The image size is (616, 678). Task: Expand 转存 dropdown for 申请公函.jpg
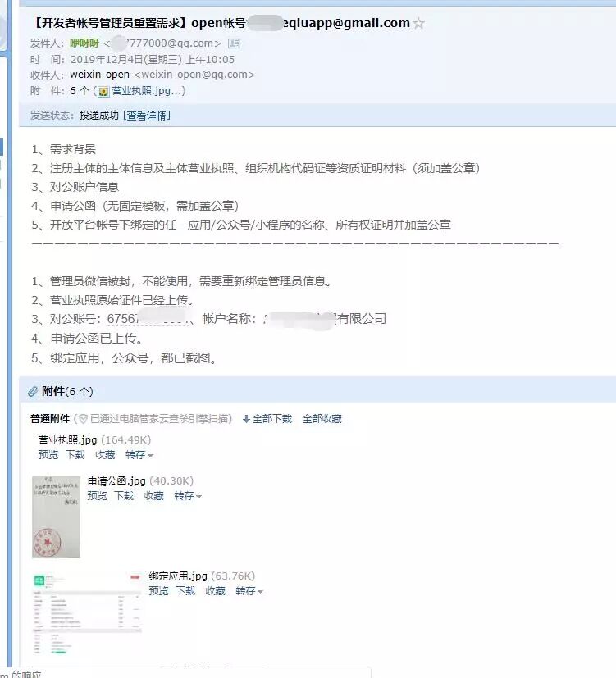point(188,495)
